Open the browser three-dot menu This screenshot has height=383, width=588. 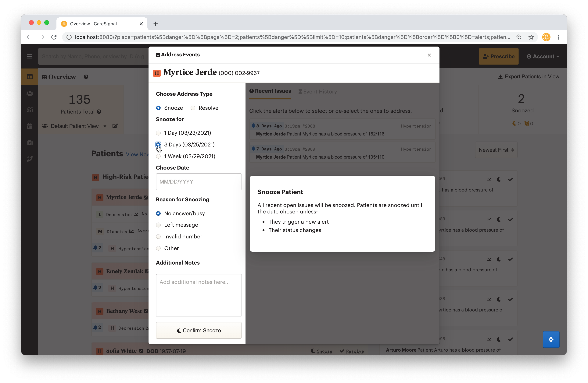coord(558,37)
